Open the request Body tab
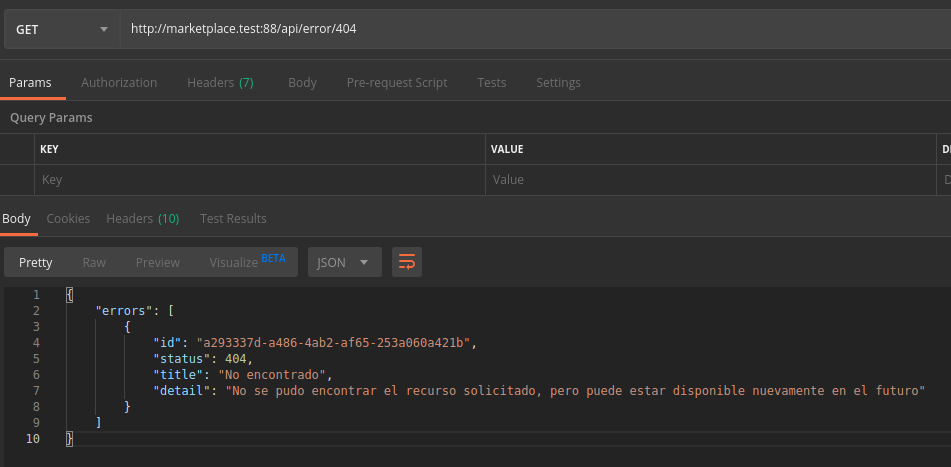 point(302,82)
